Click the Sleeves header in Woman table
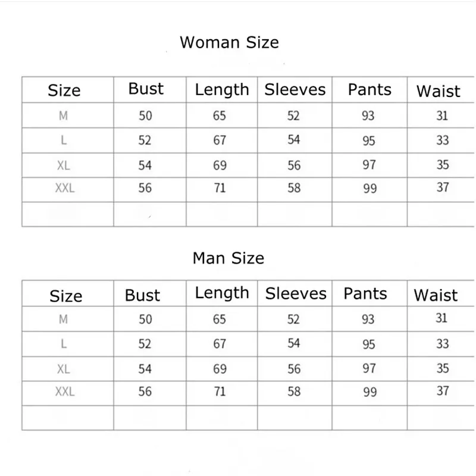Viewport: 476px width, 476px height. 295,90
